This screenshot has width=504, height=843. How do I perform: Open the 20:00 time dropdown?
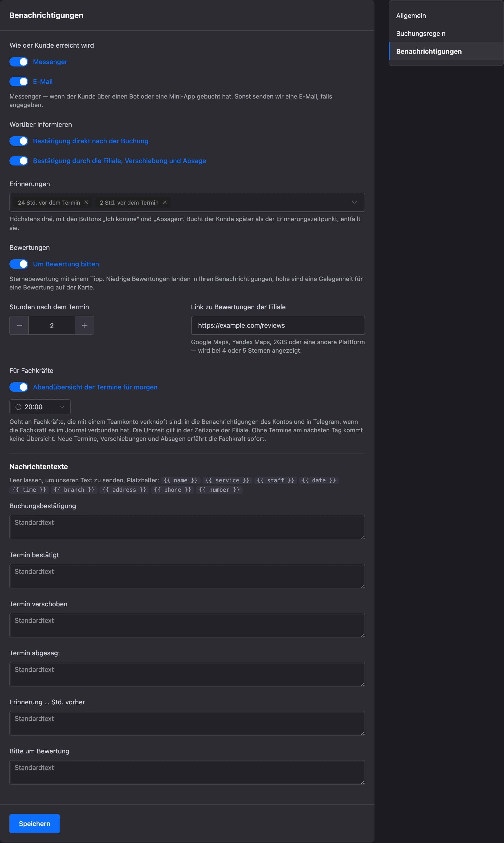40,407
